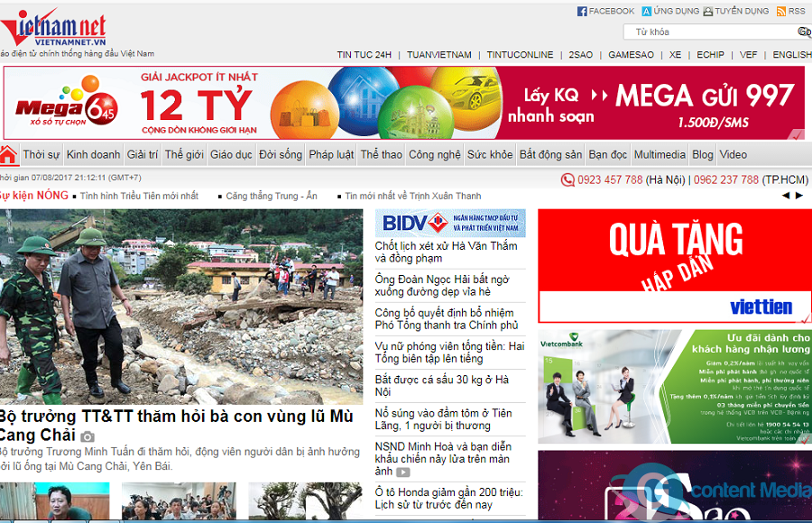
Task: Read article about Ông Đoàn Ngọc Hải
Action: pos(442,286)
